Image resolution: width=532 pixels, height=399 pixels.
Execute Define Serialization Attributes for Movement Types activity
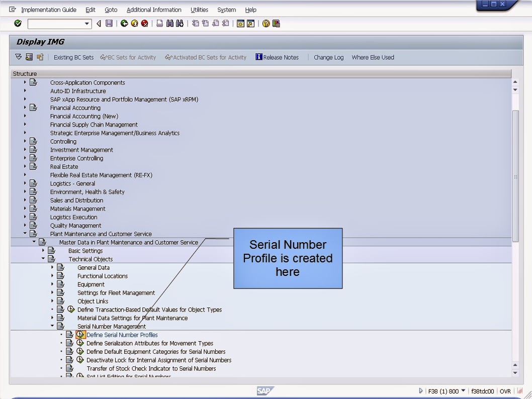pyautogui.click(x=80, y=343)
